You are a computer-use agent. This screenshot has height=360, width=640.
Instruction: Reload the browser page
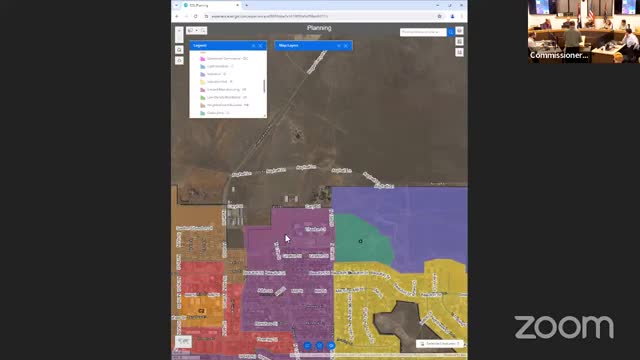(196, 16)
